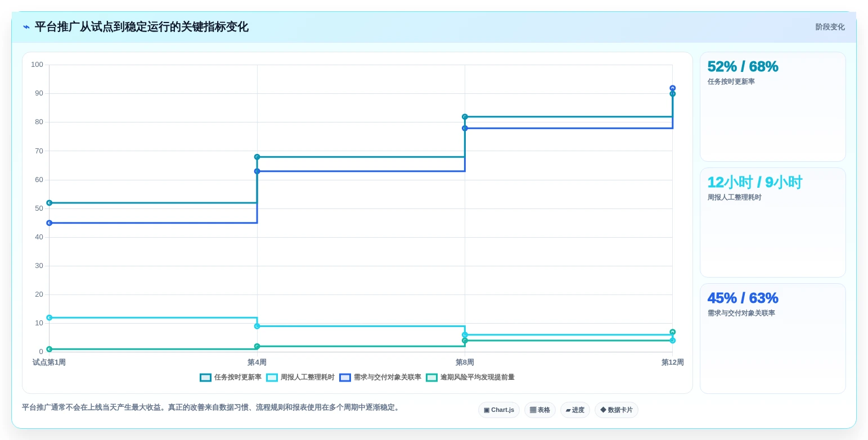
Task: Click the 需求与交付对象关联率 caption in the third card
Action: tap(741, 313)
